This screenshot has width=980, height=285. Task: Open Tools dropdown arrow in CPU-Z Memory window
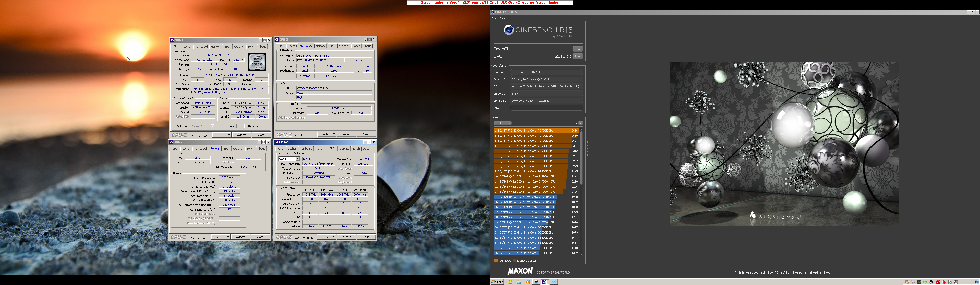pyautogui.click(x=228, y=237)
